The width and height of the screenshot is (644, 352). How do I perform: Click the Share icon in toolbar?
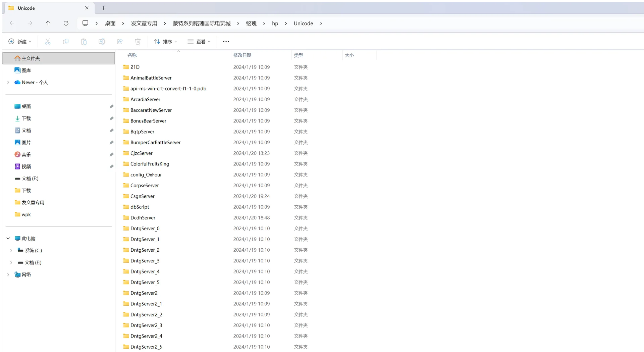pos(120,42)
